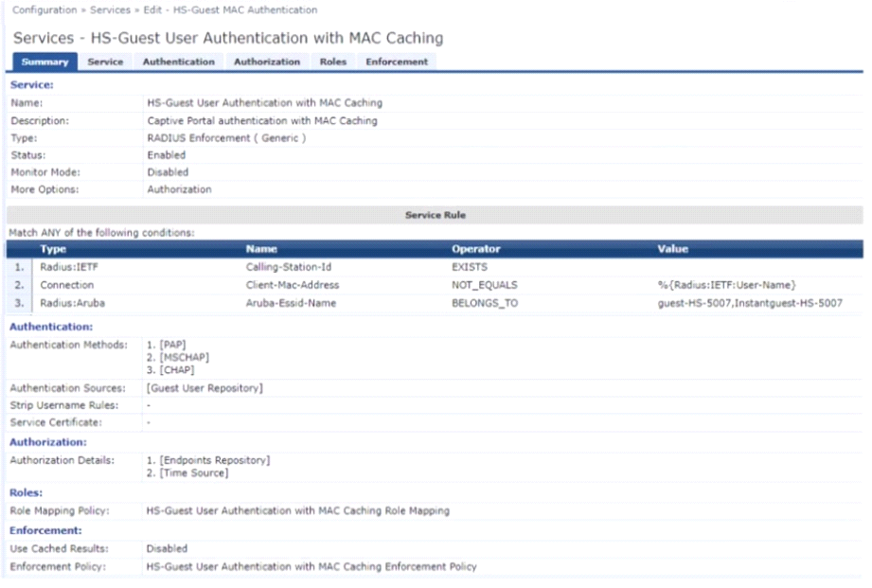Image resolution: width=872 pixels, height=588 pixels.
Task: Click the Connection type cell
Action: point(66,285)
